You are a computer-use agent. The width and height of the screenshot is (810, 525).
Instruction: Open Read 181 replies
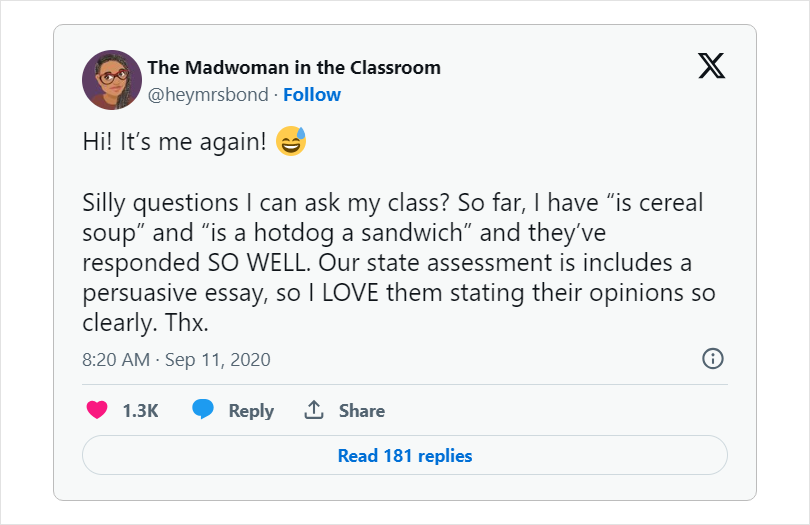pos(405,456)
